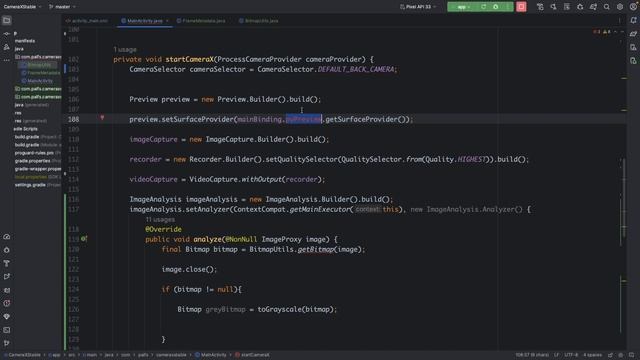Open settings.gradle in project tree
This screenshot has height=360, width=640.
(30, 185)
